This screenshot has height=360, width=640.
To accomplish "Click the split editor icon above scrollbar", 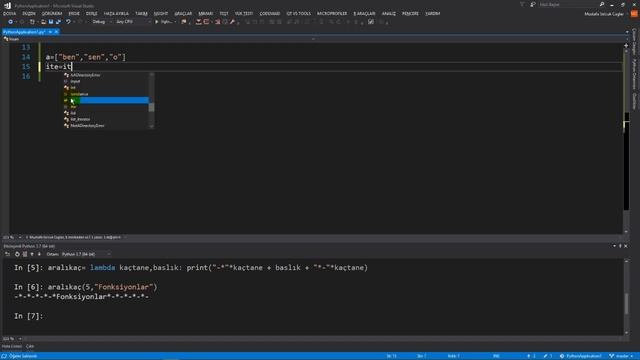I will [x=626, y=45].
